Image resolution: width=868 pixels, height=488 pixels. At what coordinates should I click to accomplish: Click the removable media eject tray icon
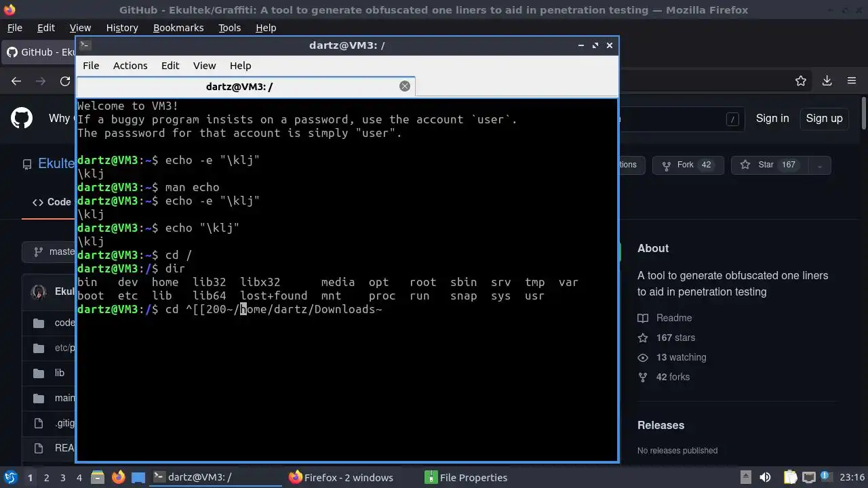745,477
